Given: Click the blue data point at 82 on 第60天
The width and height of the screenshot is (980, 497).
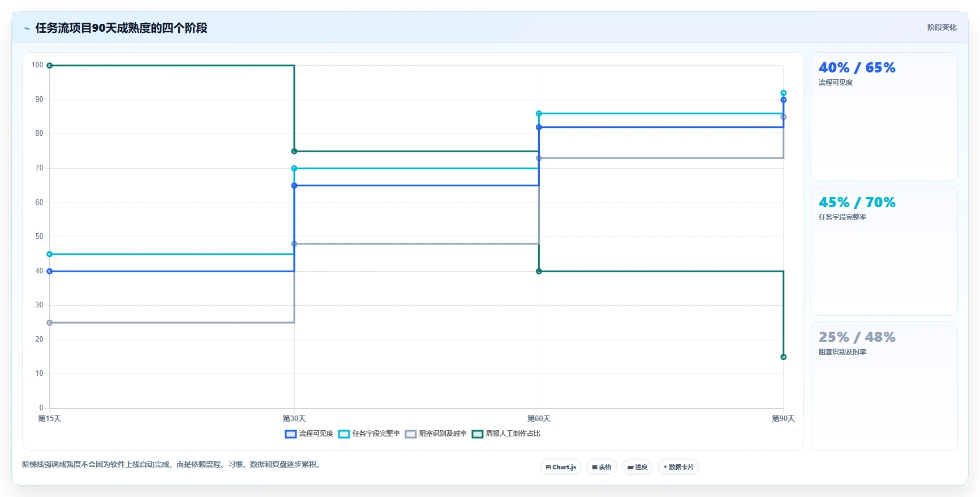Looking at the screenshot, I should pyautogui.click(x=539, y=127).
